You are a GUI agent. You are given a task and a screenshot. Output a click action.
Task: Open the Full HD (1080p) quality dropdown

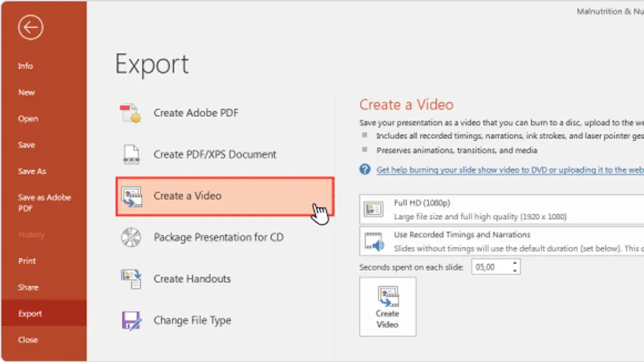click(502, 209)
